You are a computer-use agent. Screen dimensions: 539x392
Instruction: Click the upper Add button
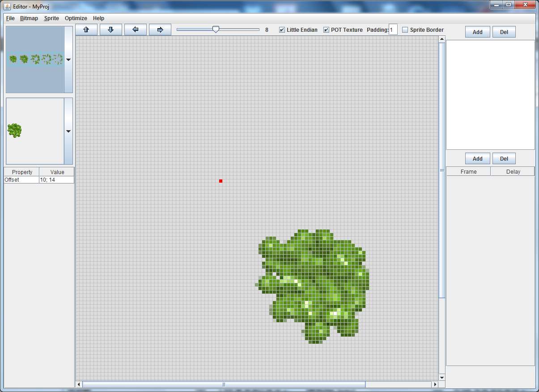(477, 32)
